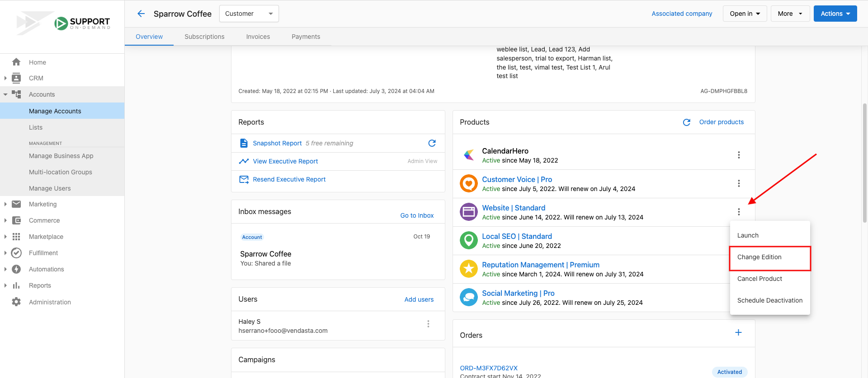
Task: Open the 'Open in' dropdown
Action: tap(745, 14)
